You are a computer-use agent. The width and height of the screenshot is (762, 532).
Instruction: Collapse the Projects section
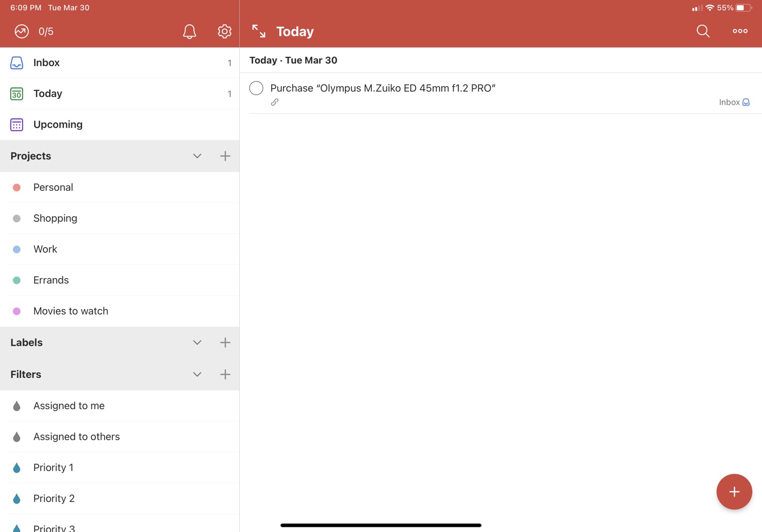(x=197, y=156)
